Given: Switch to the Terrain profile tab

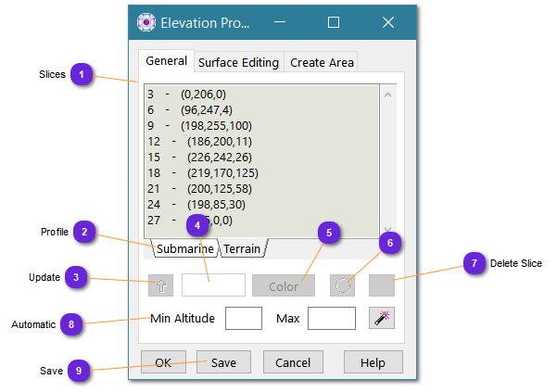Looking at the screenshot, I should (243, 248).
